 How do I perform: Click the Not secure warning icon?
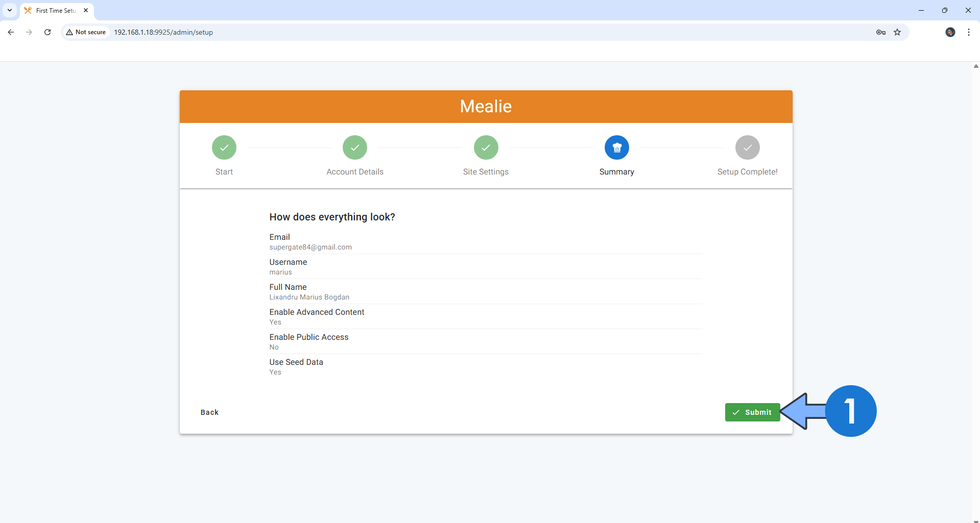point(70,32)
